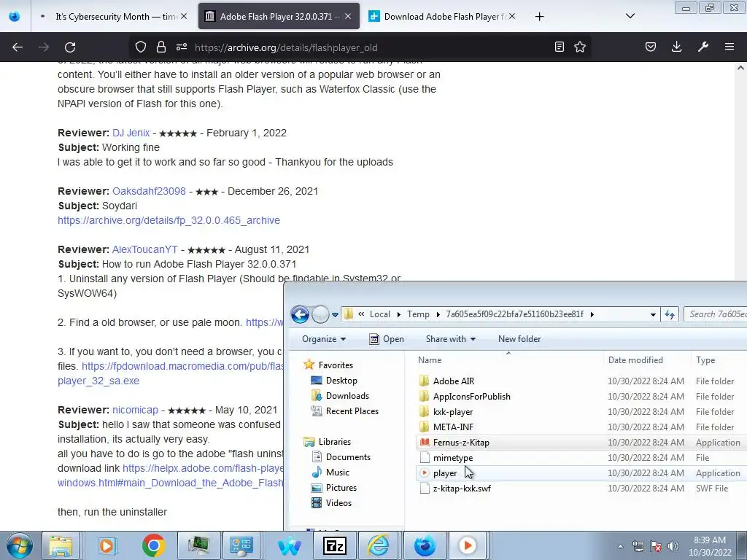
Task: Expand the address bar path history dropdown
Action: click(x=653, y=315)
